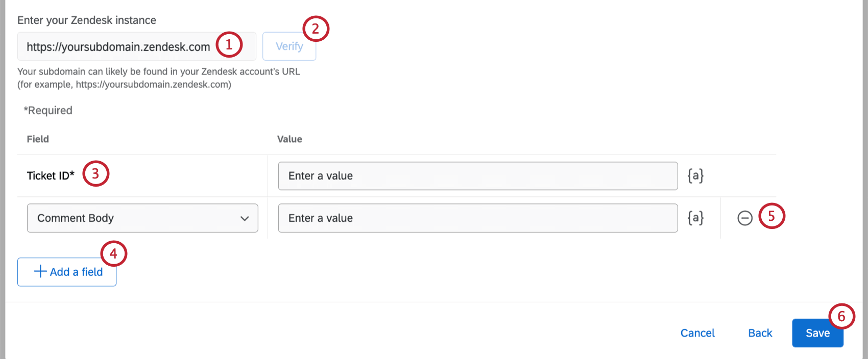Click the plus icon beside Add a field
Screen dimensions: 868x359
pyautogui.click(x=40, y=271)
